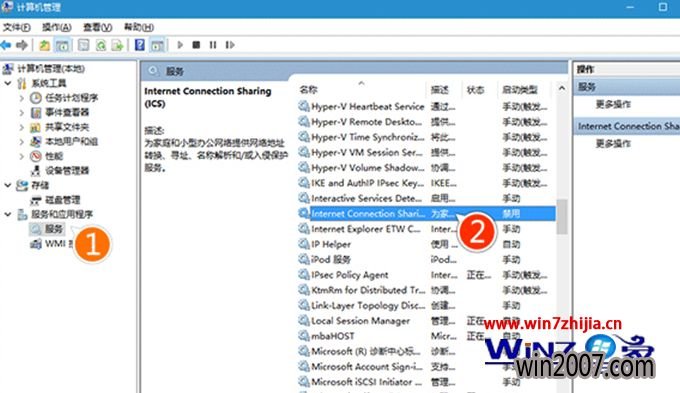Select the IPsec Policy Agent service
The width and height of the screenshot is (680, 393).
tap(350, 275)
